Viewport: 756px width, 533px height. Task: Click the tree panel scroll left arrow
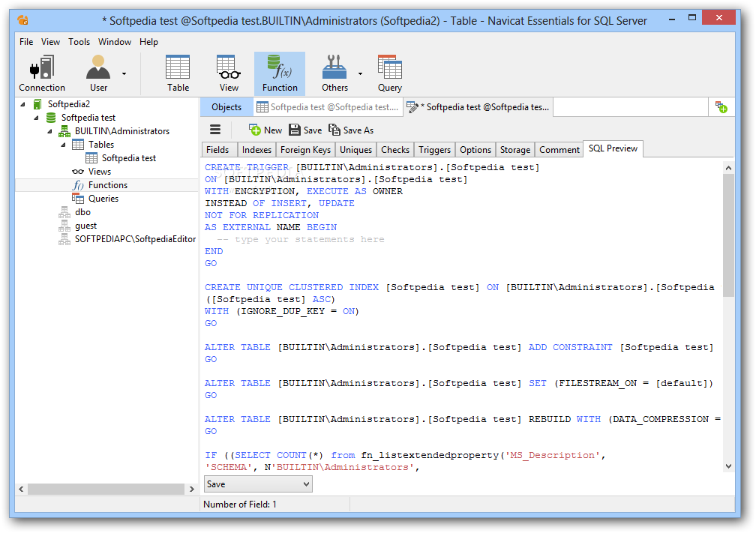coord(21,489)
